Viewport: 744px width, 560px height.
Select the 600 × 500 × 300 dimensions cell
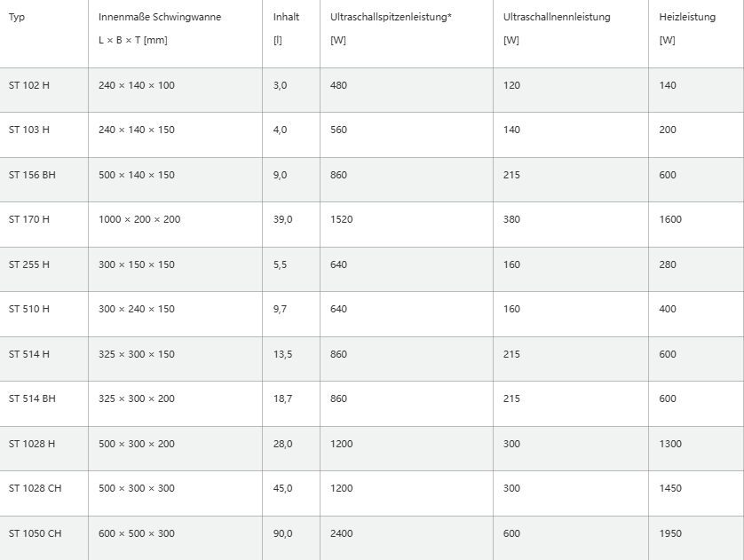[137, 533]
